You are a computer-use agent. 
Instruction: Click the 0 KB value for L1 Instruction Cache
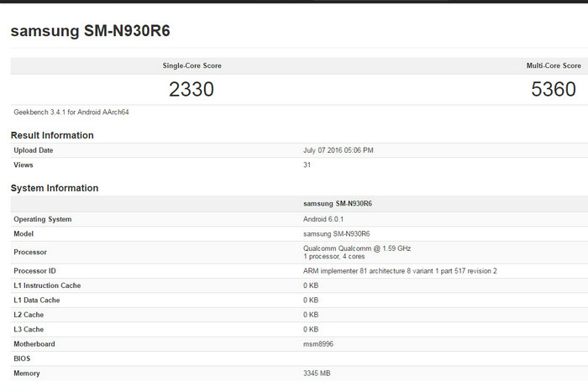pyautogui.click(x=311, y=285)
